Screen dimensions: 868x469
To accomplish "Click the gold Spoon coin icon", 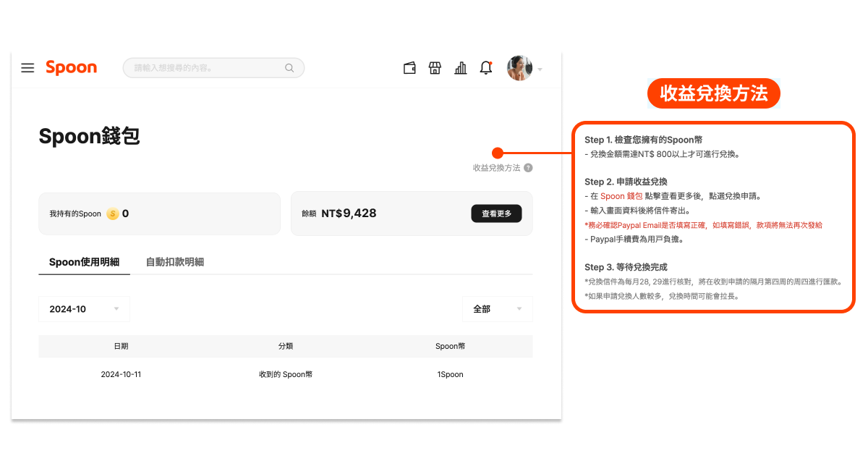I will coord(113,214).
